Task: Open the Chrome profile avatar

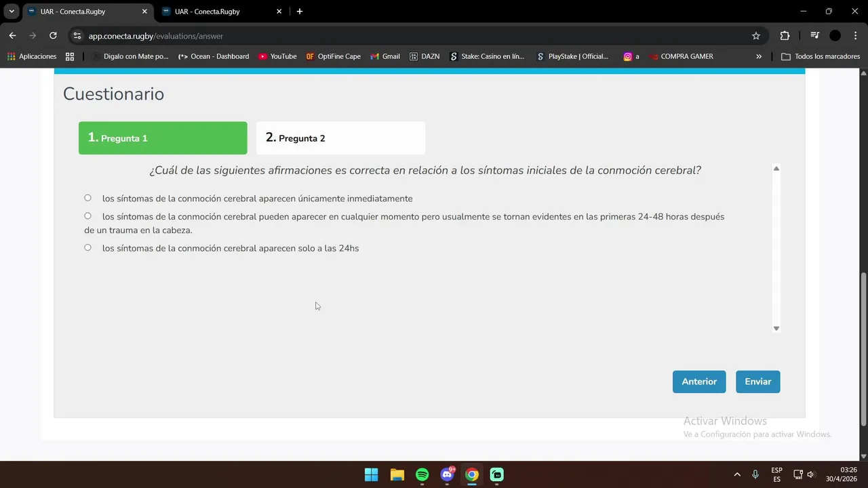Action: click(x=835, y=36)
